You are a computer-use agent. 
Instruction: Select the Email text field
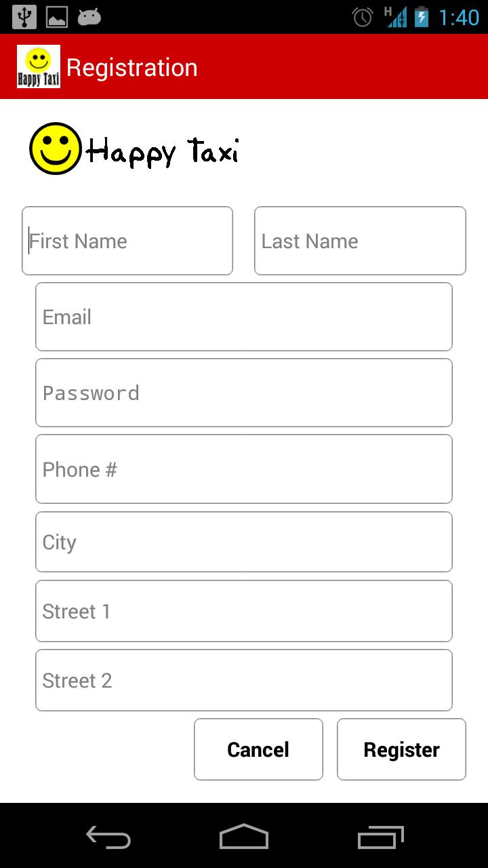(244, 317)
